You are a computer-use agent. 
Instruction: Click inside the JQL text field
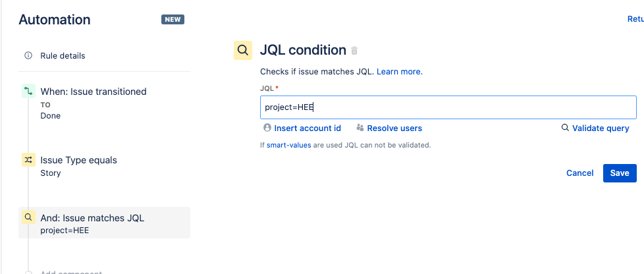[448, 107]
